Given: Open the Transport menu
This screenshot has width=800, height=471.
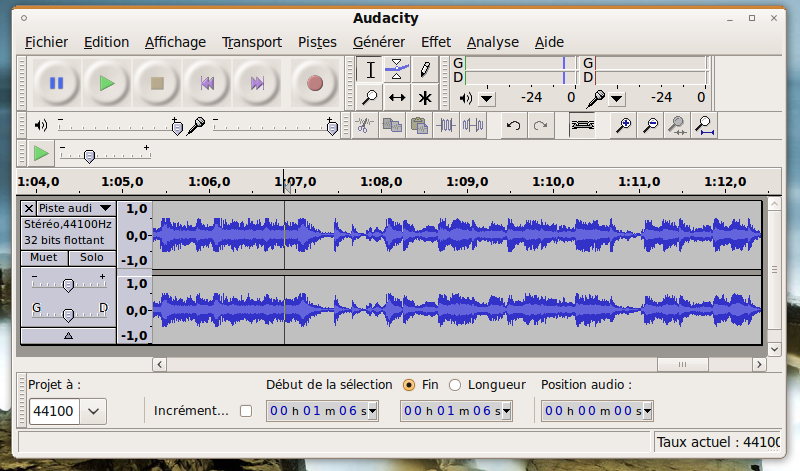Looking at the screenshot, I should point(252,42).
